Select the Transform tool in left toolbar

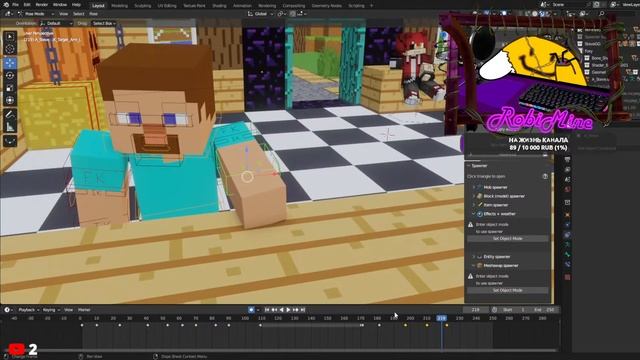(x=10, y=100)
